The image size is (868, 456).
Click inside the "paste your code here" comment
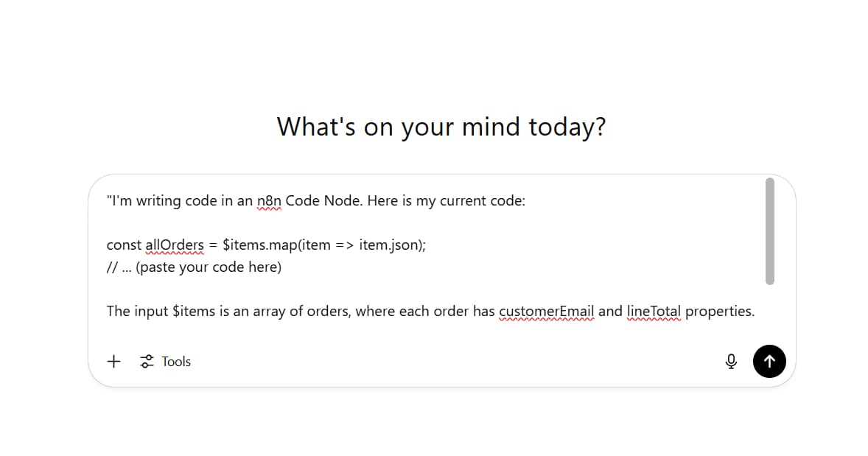coord(209,267)
